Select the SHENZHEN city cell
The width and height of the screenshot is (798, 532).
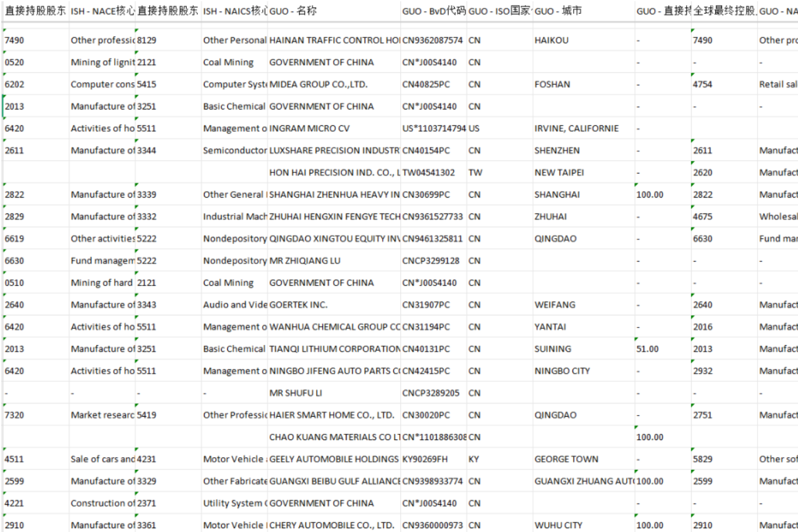584,151
